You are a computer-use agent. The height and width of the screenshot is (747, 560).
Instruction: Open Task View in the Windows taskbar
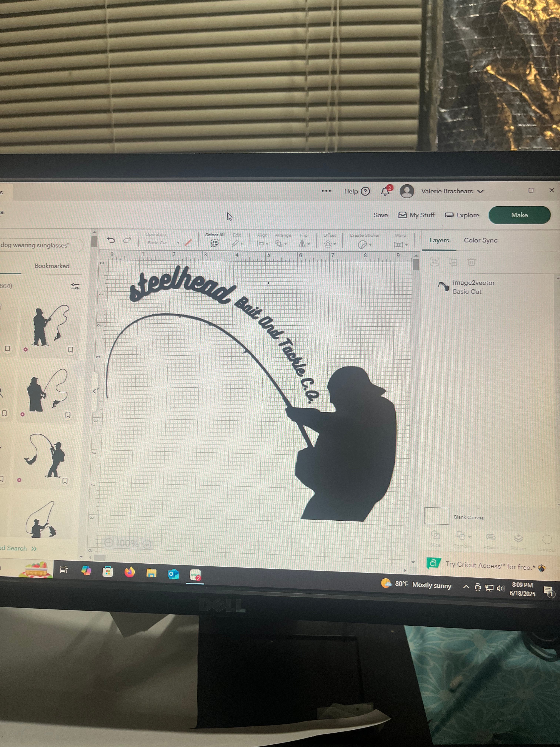click(64, 569)
